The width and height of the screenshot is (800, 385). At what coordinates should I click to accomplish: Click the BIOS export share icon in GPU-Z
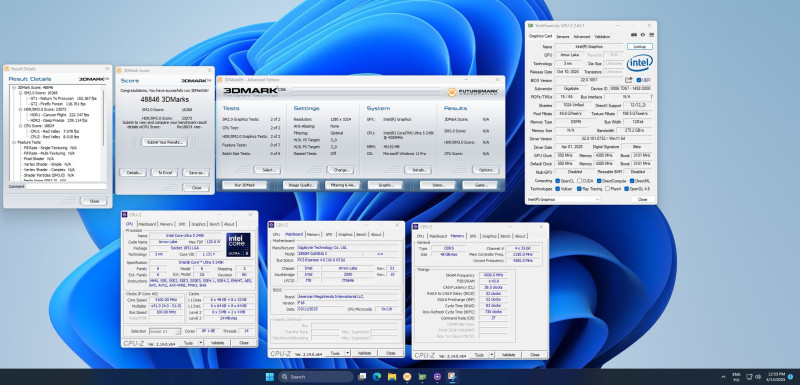pyautogui.click(x=629, y=80)
